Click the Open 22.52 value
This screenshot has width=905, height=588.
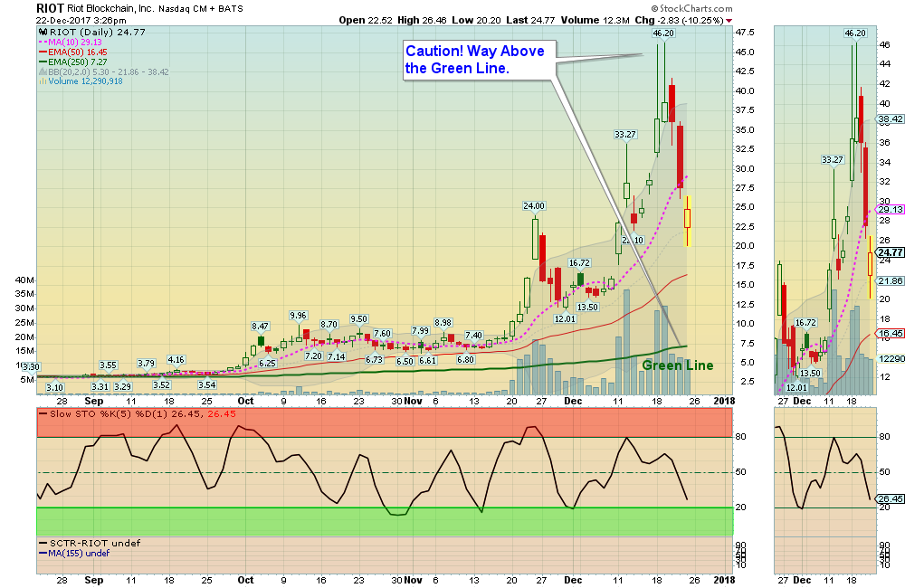click(x=366, y=20)
